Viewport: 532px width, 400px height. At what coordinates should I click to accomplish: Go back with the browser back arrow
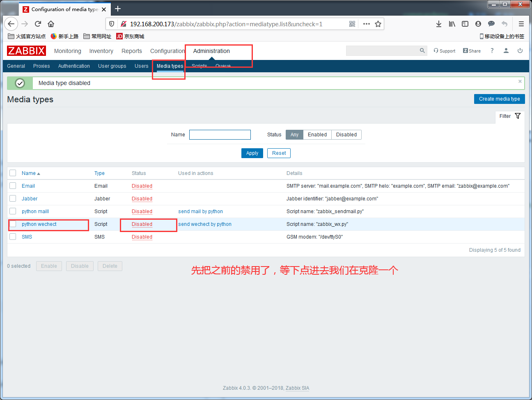[11, 24]
